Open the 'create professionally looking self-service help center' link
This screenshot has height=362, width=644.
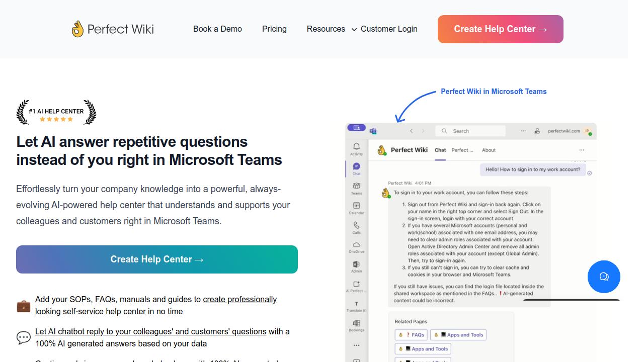pos(156,305)
